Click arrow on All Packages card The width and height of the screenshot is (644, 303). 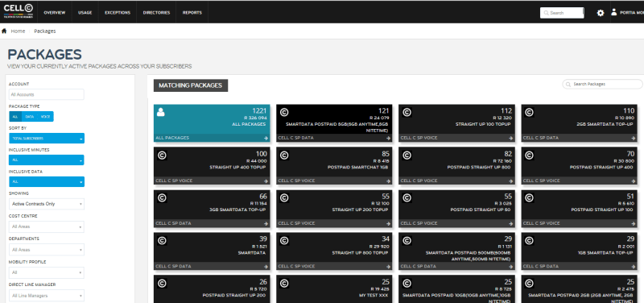point(266,138)
